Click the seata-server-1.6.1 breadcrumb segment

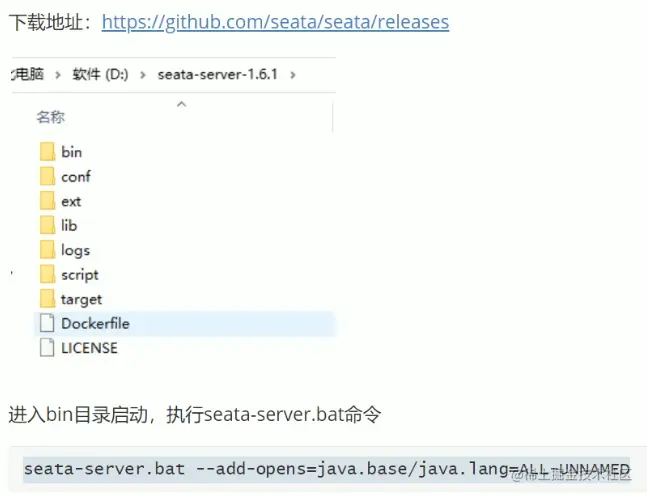pyautogui.click(x=217, y=74)
